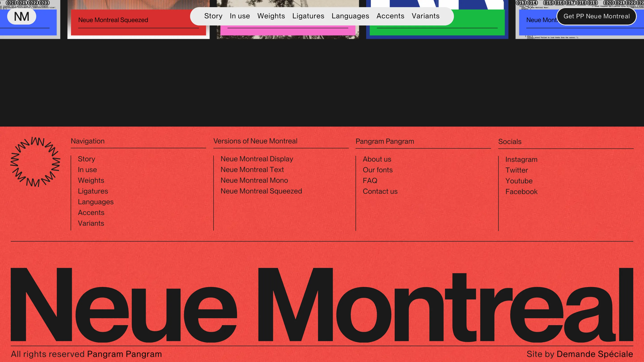Open the Twitter social link
Image resolution: width=644 pixels, height=362 pixels.
coord(517,170)
